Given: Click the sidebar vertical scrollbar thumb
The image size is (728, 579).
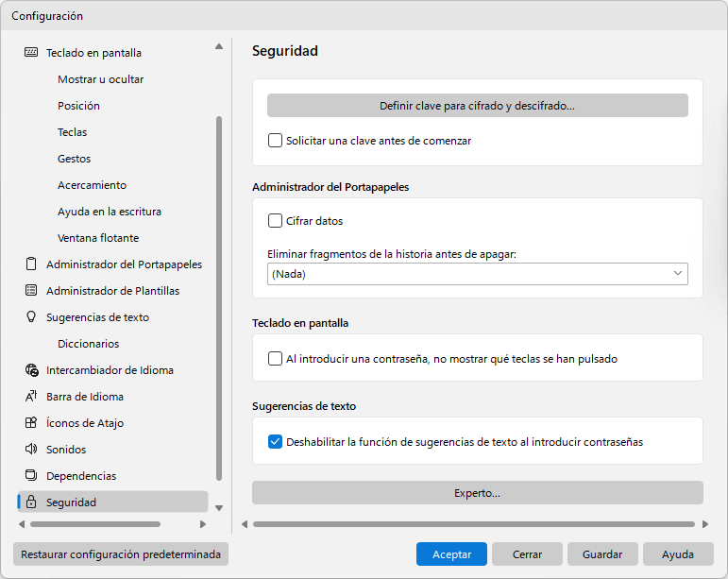Looking at the screenshot, I should 219,298.
